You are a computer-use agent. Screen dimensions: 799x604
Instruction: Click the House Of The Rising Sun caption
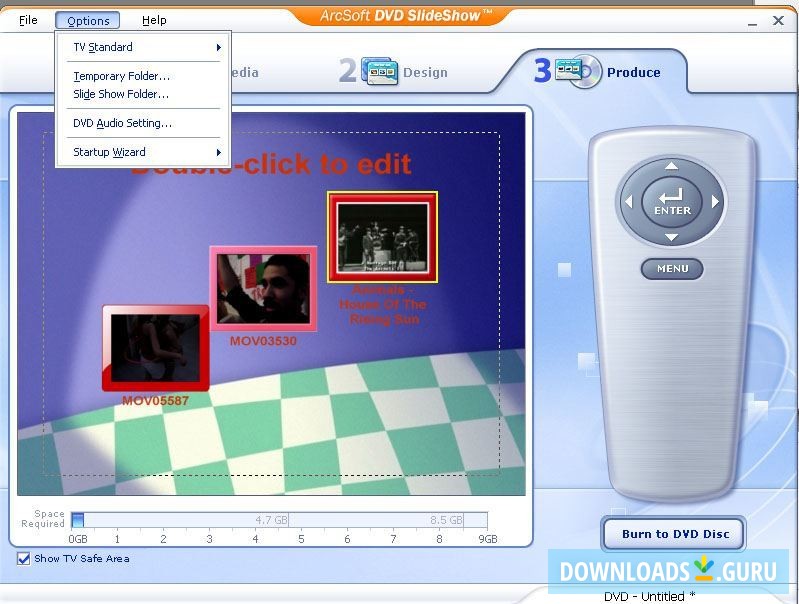pyautogui.click(x=382, y=304)
